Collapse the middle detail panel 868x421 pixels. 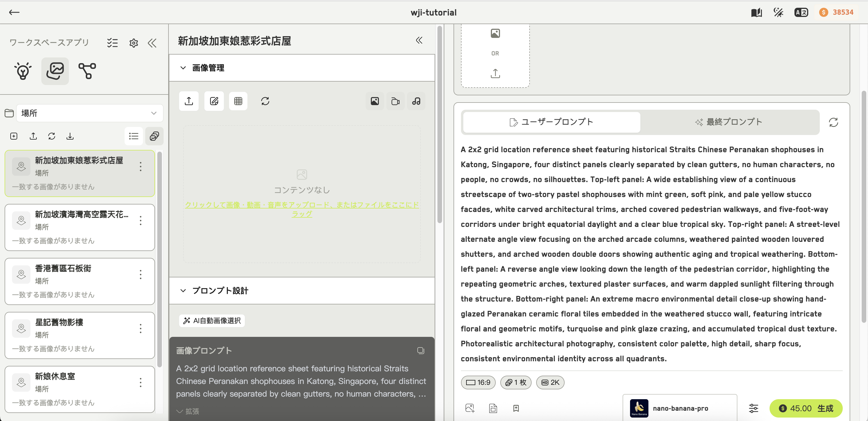[x=419, y=40]
